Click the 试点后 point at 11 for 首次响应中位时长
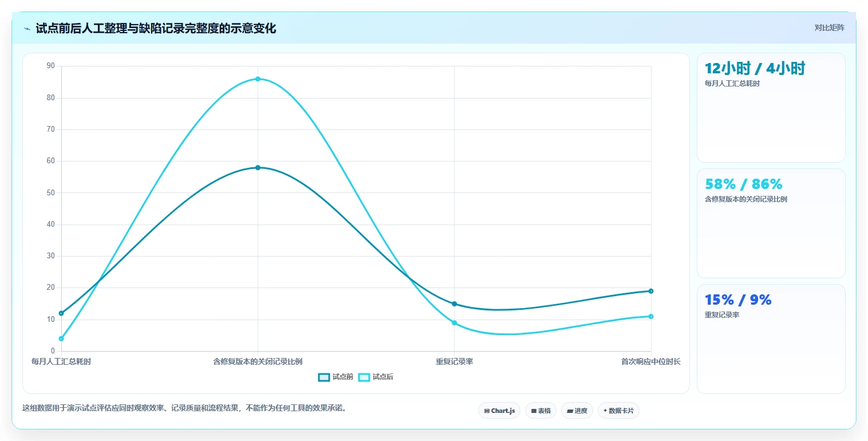Image resolution: width=868 pixels, height=441 pixels. coord(651,316)
